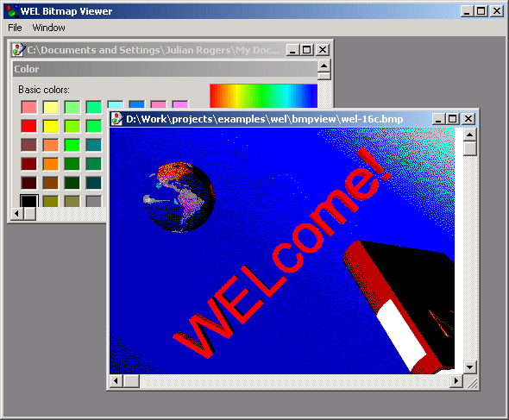Click the wel-16c.bmp vertical scrollbar up arrow
This screenshot has width=509, height=420.
(x=469, y=135)
